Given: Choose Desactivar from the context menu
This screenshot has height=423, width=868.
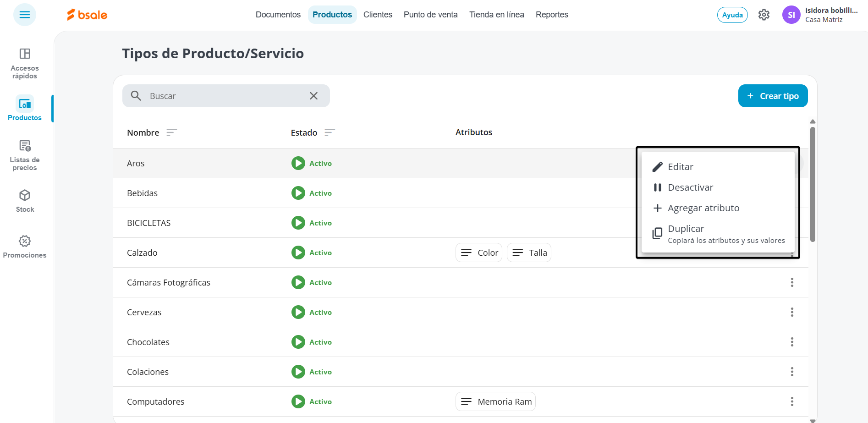Looking at the screenshot, I should pos(718,187).
